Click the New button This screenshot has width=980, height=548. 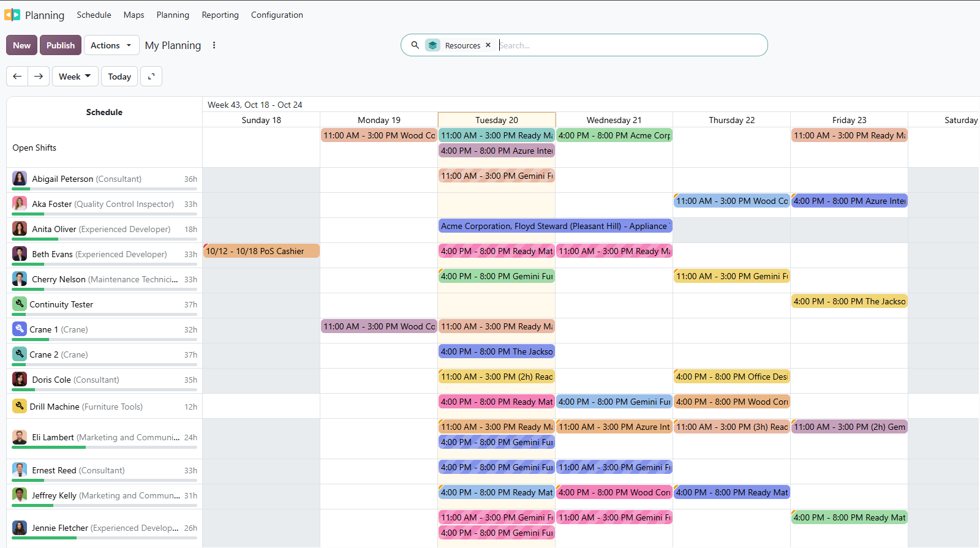21,45
